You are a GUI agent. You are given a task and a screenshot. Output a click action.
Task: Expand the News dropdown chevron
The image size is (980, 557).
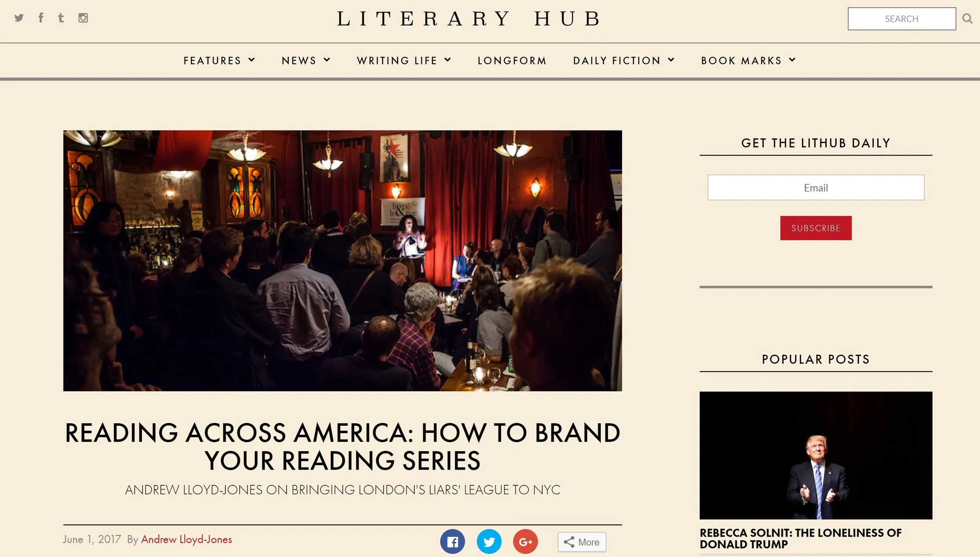(x=327, y=60)
